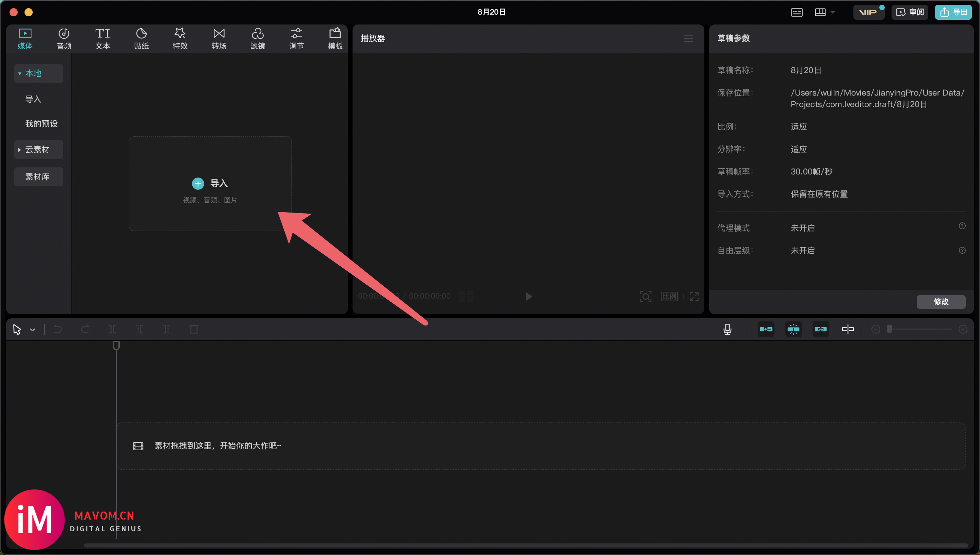Click the 媒体 (Media) tab icon
The width and height of the screenshot is (980, 555).
[25, 38]
